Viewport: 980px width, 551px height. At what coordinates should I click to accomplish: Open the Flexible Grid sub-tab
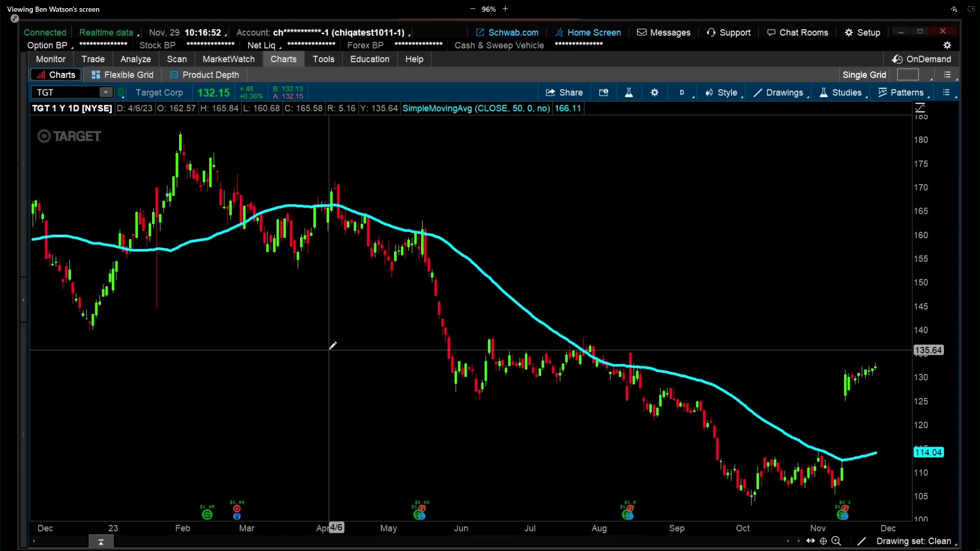click(x=122, y=75)
